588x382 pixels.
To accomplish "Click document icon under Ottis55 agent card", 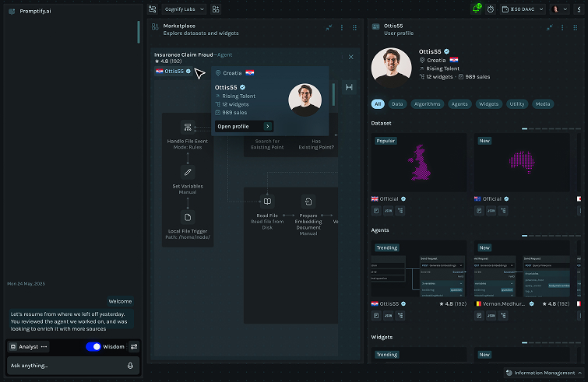I will (376, 316).
